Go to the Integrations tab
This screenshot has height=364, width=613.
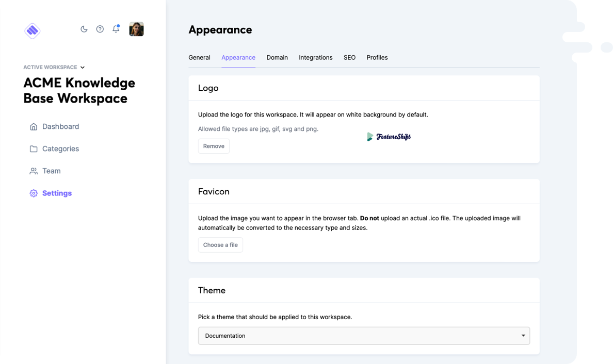[x=315, y=58]
